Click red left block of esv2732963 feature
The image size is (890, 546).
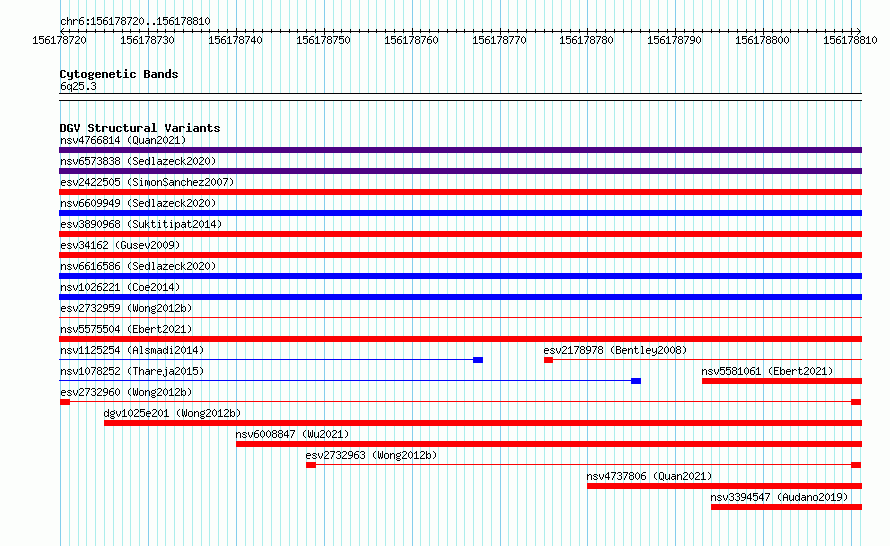(310, 465)
